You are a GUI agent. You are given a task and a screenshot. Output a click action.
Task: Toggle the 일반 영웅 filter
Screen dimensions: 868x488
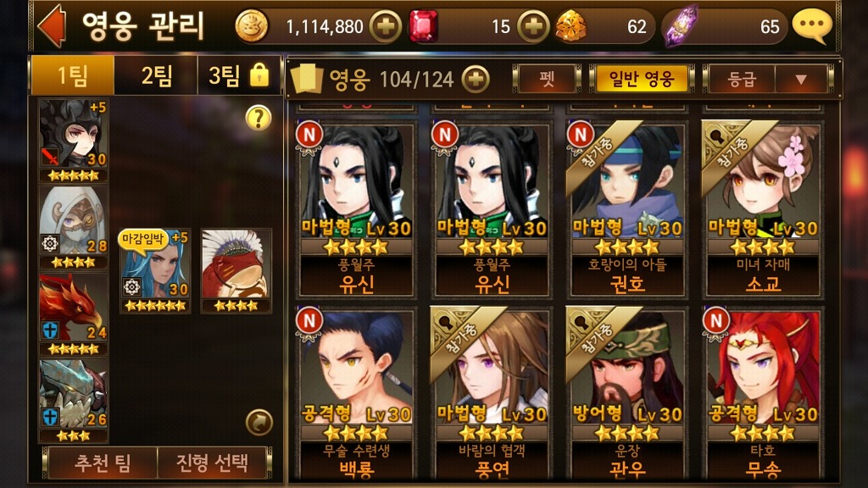point(641,79)
